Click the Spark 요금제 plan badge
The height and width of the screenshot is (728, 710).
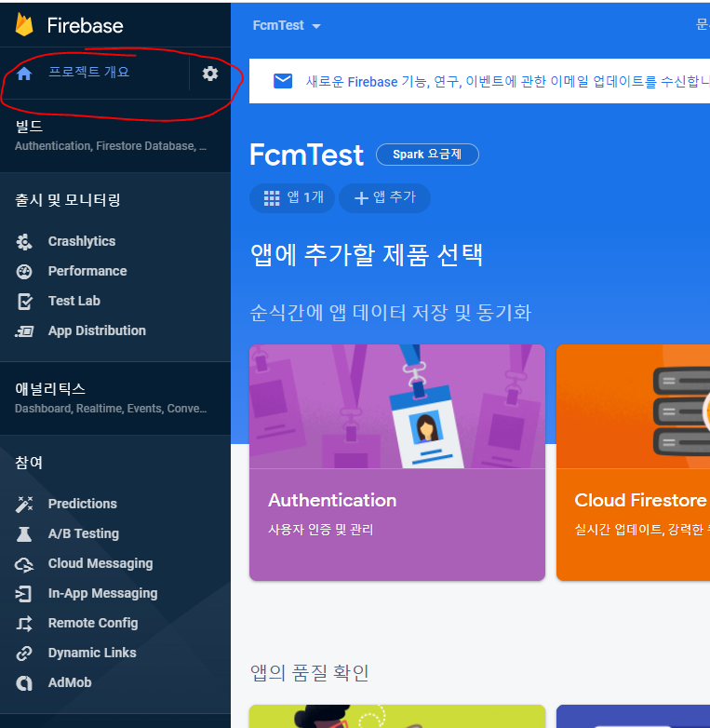coord(427,155)
